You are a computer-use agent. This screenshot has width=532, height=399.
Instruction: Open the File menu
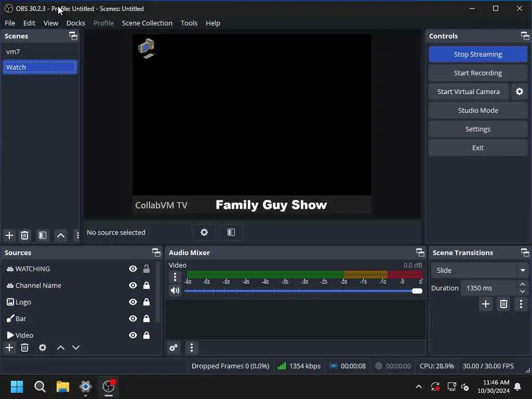(10, 23)
